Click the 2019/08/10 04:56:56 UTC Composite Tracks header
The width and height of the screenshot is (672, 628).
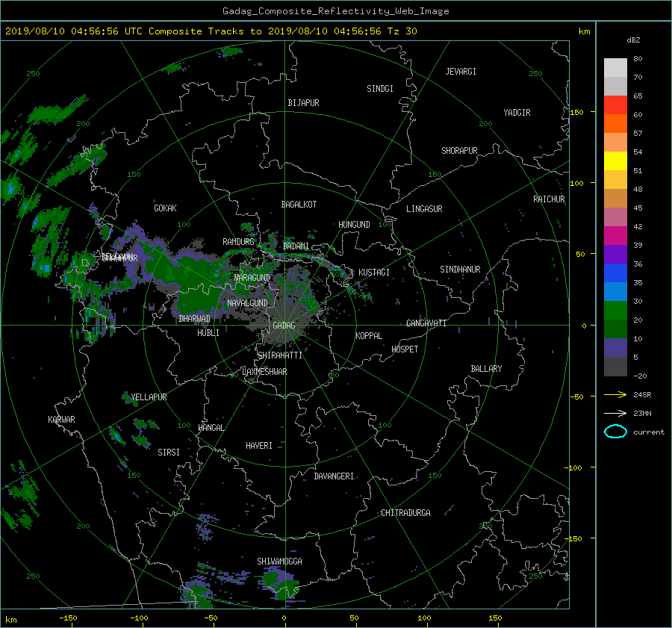[211, 31]
